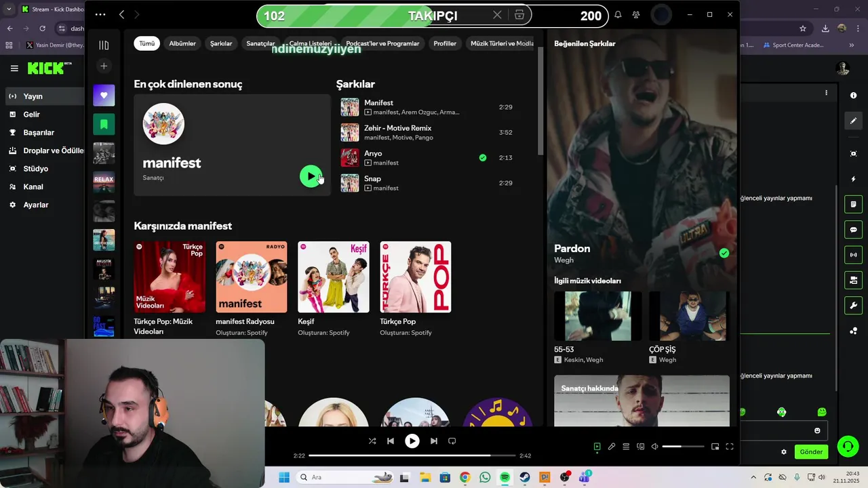The image size is (868, 488).
Task: Toggle Kick chat bubble panel icon
Action: tap(853, 230)
